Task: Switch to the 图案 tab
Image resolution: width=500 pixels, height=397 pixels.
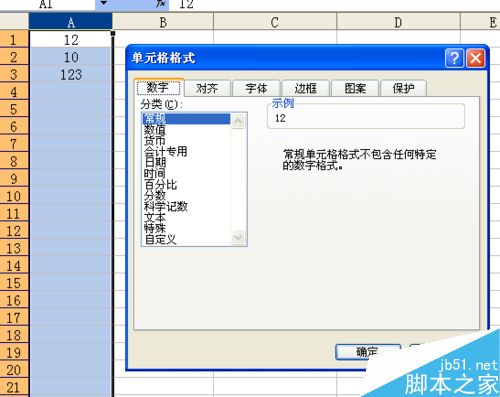Action: point(355,88)
